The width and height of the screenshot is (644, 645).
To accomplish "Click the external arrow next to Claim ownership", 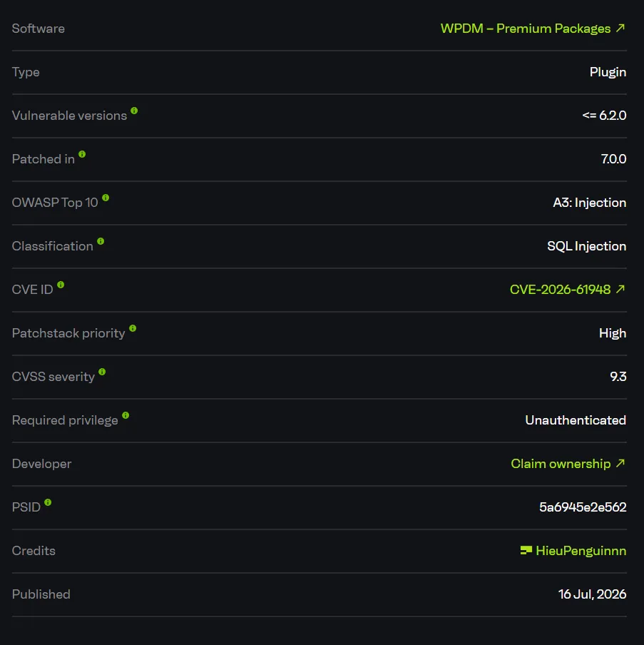I will coord(620,463).
